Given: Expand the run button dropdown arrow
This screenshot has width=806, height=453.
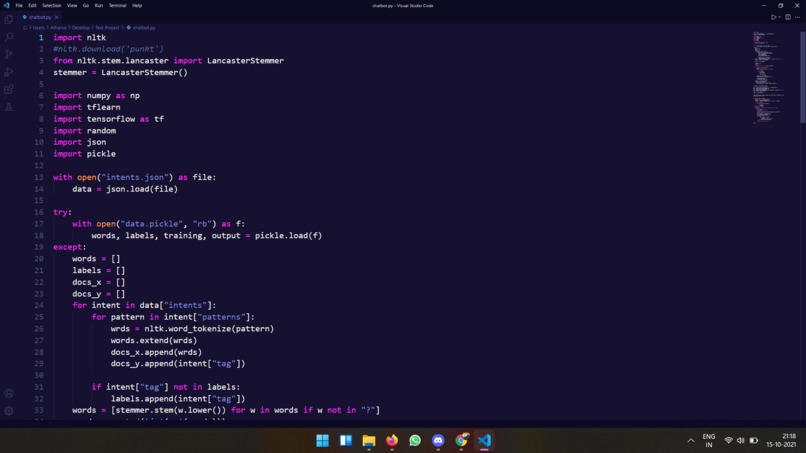Looking at the screenshot, I should (779, 17).
